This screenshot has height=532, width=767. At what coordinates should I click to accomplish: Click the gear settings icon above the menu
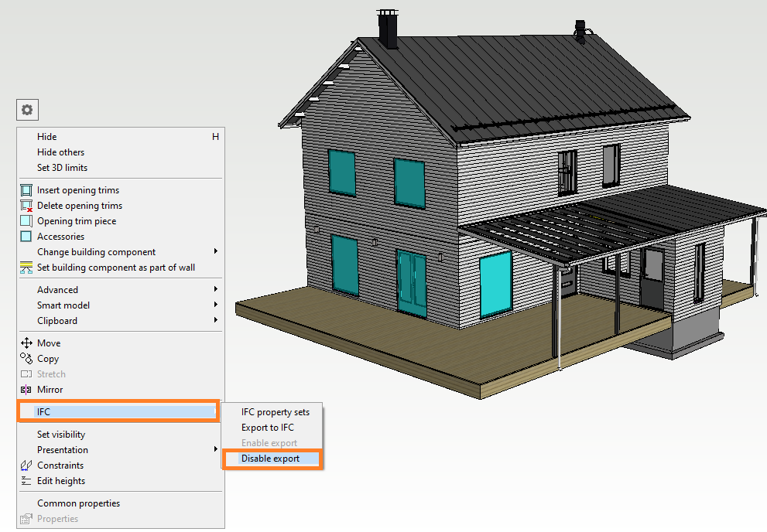coord(27,110)
